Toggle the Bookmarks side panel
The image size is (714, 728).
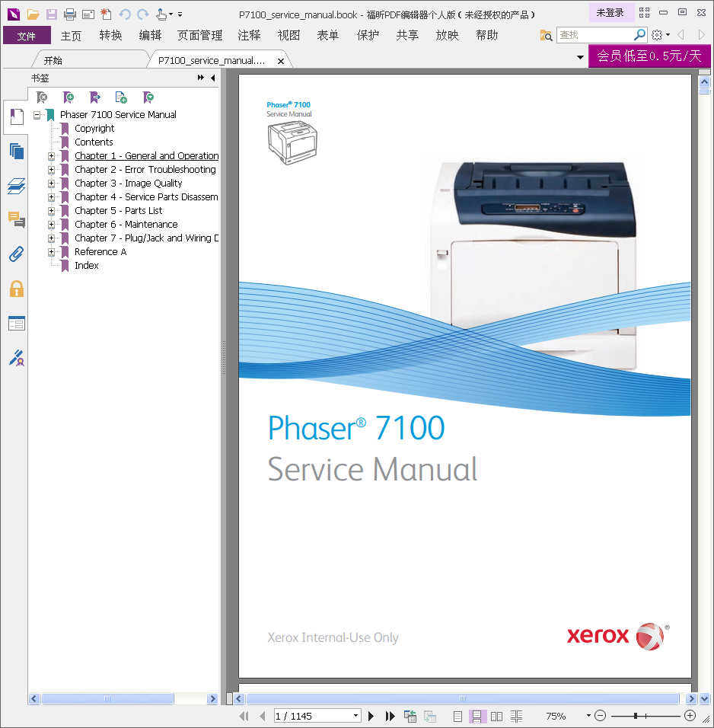17,117
